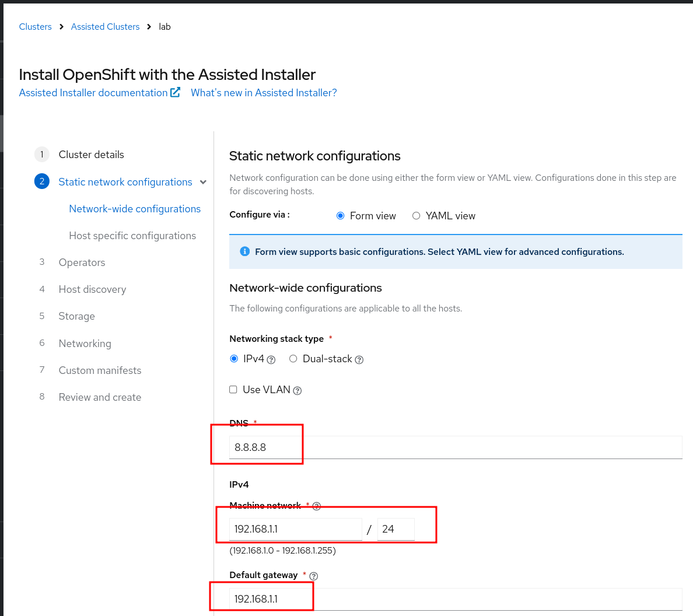
Task: Open the Host specific configurations sub-step
Action: 132,236
